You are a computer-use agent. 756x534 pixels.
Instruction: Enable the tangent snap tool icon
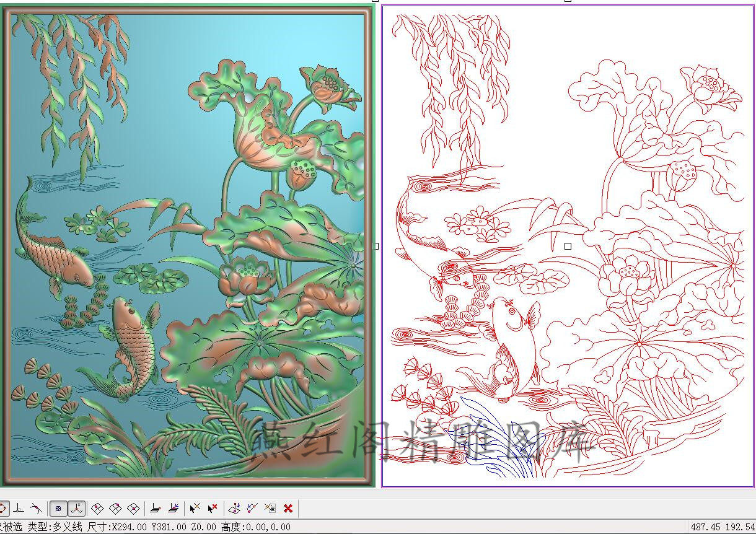[x=37, y=509]
